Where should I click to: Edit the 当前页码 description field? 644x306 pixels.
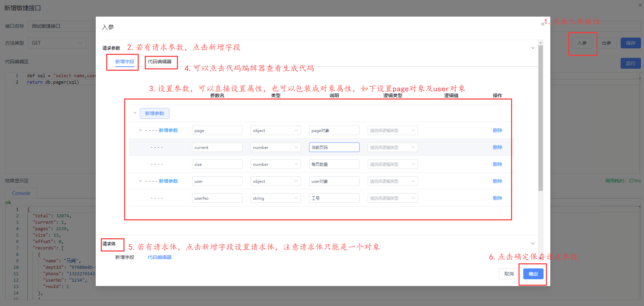tap(334, 147)
